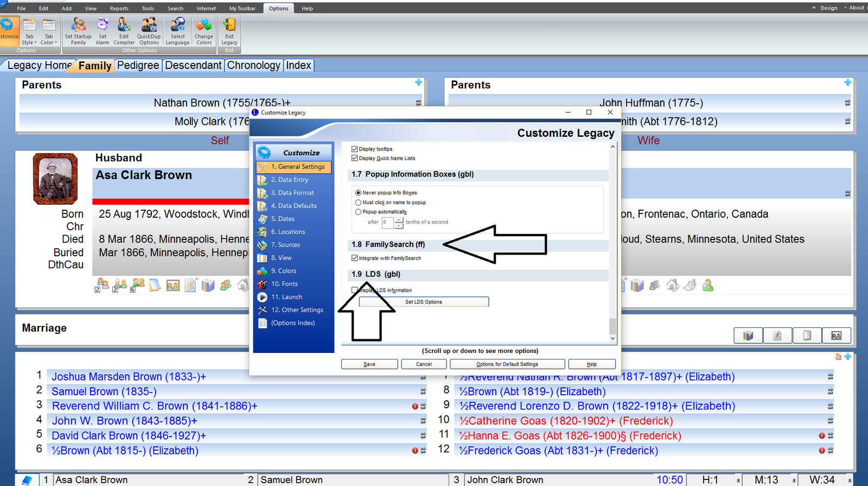Toggle Integrate with FamilySearch checkbox
Viewport: 868px width, 486px height.
coord(354,258)
